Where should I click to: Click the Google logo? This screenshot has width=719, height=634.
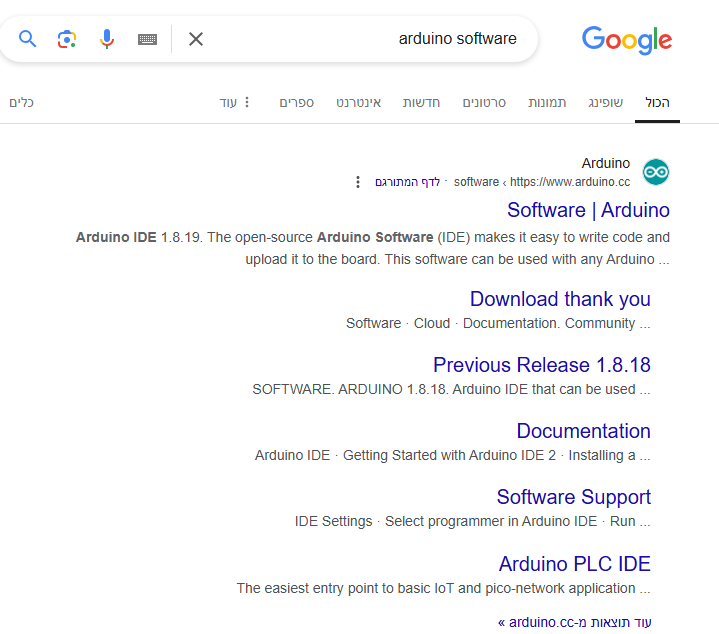click(627, 40)
